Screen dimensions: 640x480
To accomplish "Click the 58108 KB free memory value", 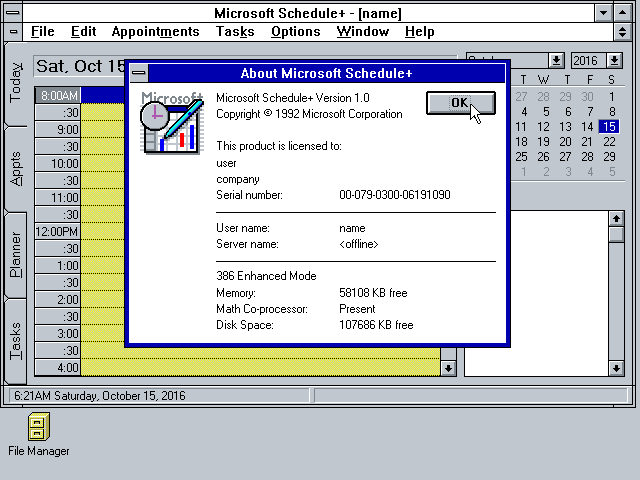I will click(x=373, y=293).
